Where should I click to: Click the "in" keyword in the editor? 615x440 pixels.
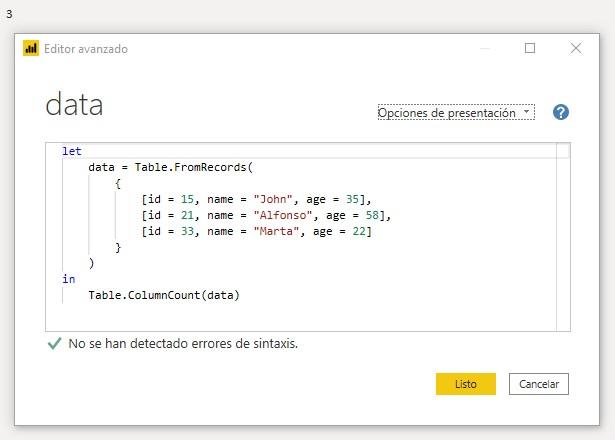point(68,279)
